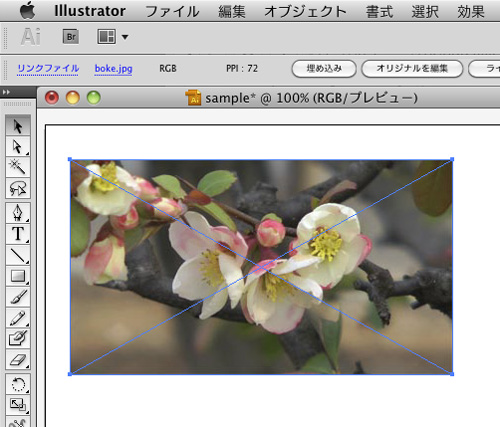Image resolution: width=500 pixels, height=427 pixels.
Task: Select the Magic Wand tool
Action: (18, 167)
